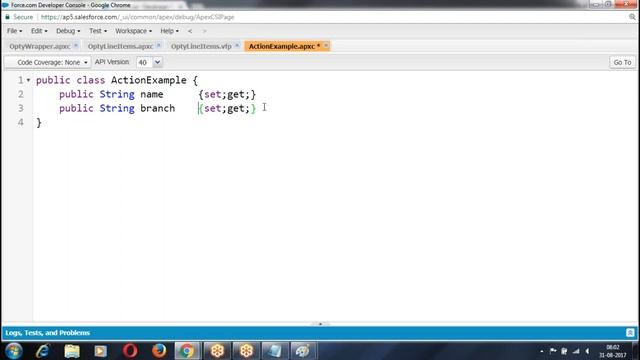
Task: Open the media player taskbar icon
Action: pyautogui.click(x=100, y=351)
